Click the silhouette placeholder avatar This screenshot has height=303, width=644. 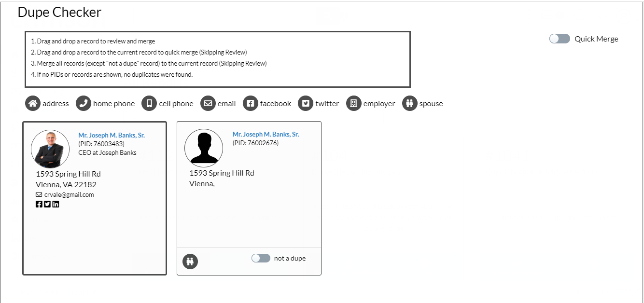[x=204, y=148]
